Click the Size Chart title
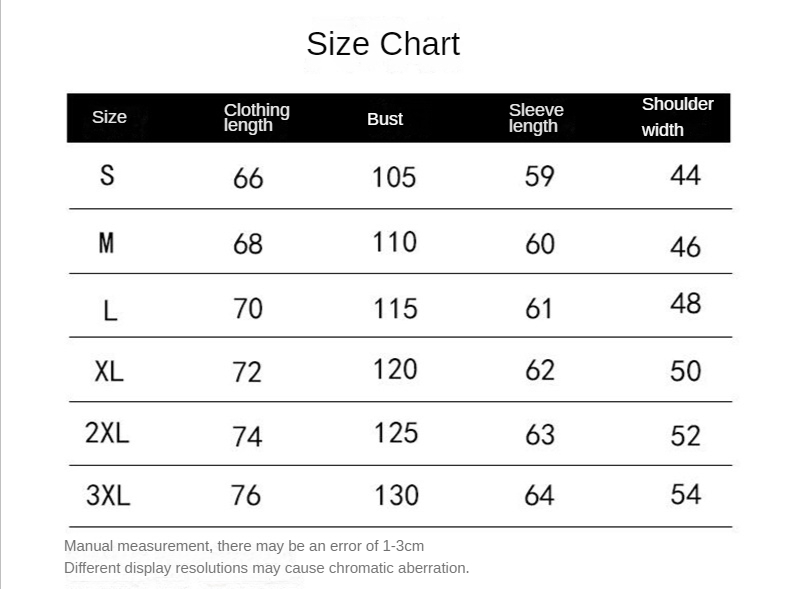Viewport: 800px width, 589px height. [x=383, y=44]
